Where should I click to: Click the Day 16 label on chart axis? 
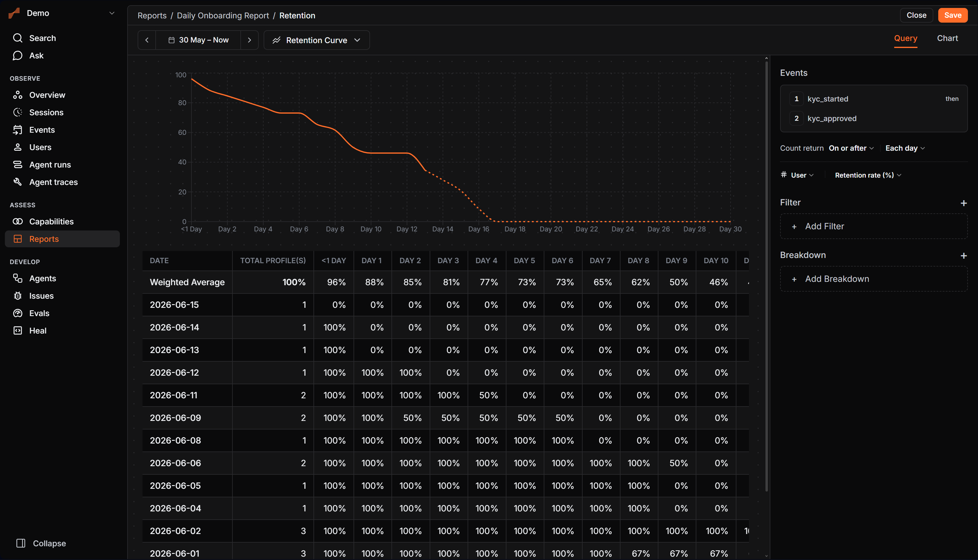[479, 229]
